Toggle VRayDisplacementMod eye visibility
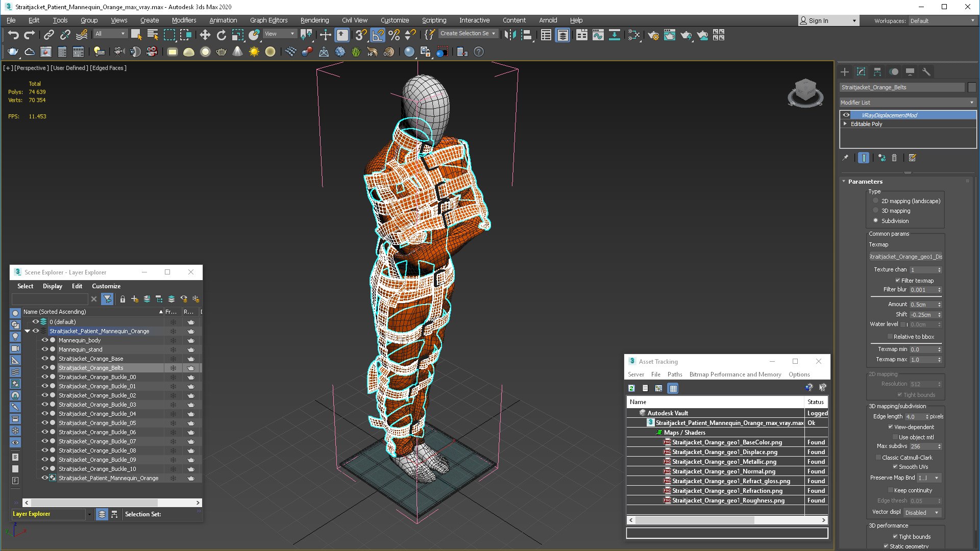This screenshot has width=980, height=551. pos(846,115)
